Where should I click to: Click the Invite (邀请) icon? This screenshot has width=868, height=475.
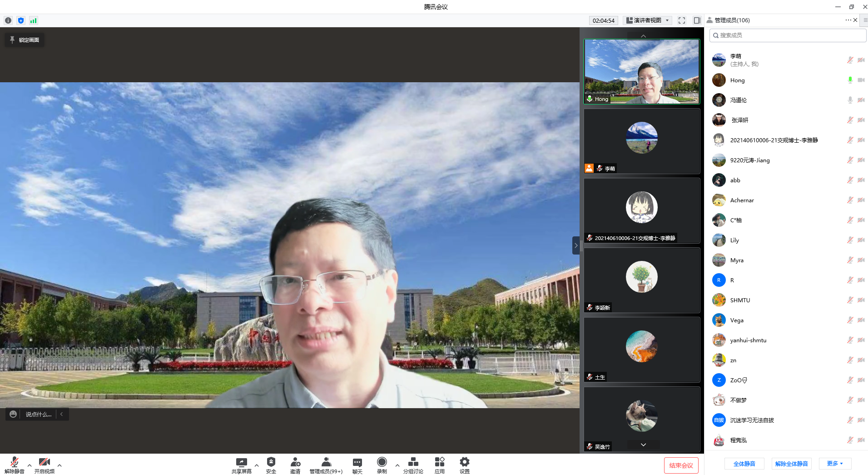point(295,463)
